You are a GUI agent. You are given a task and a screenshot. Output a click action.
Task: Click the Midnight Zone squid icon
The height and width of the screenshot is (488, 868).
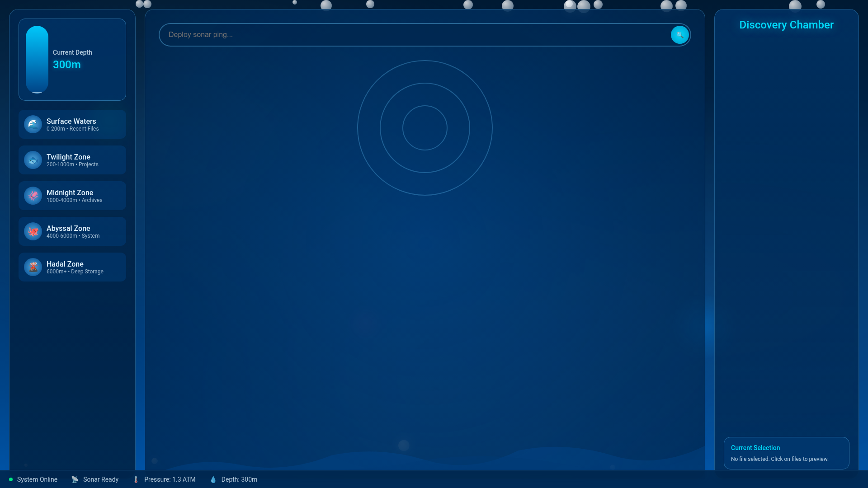tap(33, 196)
